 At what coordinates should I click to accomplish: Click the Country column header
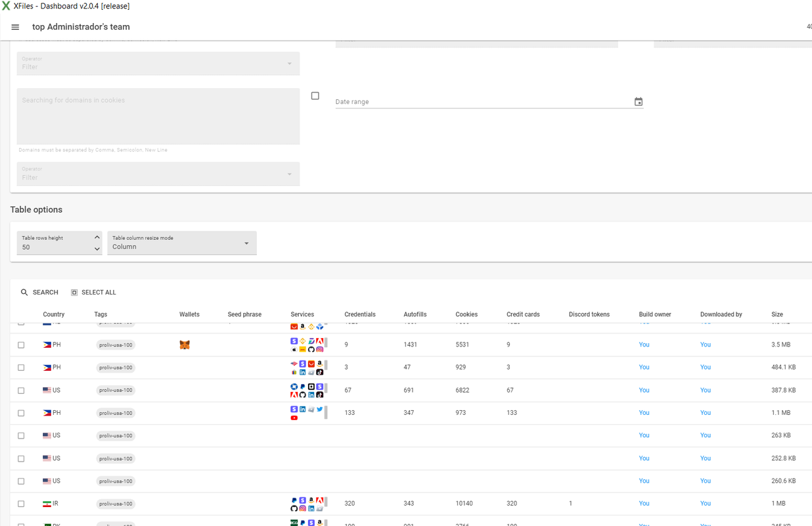click(x=53, y=314)
